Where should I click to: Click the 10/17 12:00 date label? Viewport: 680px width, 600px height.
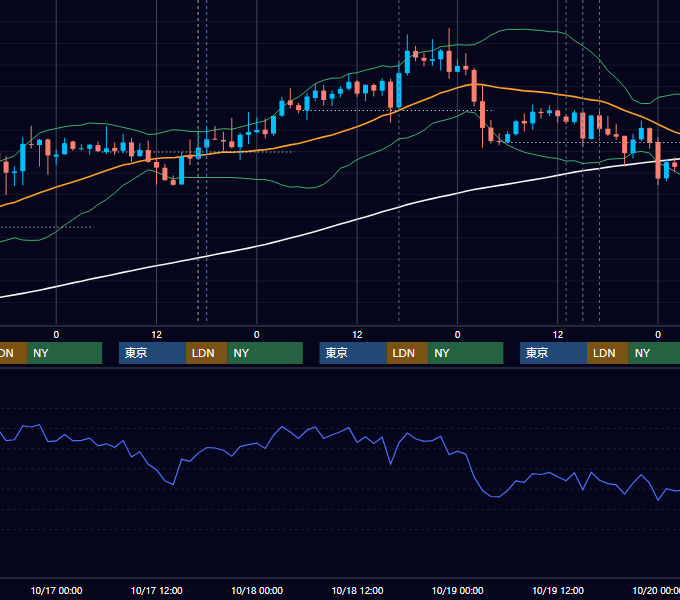(157, 590)
